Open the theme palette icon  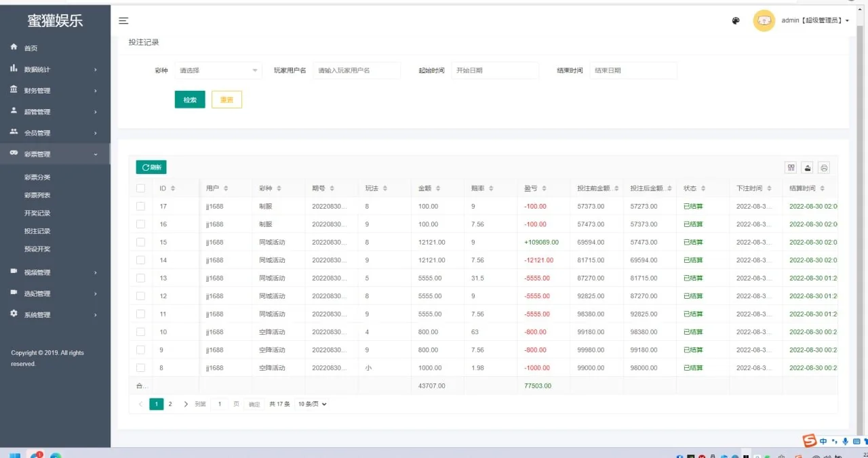click(736, 21)
